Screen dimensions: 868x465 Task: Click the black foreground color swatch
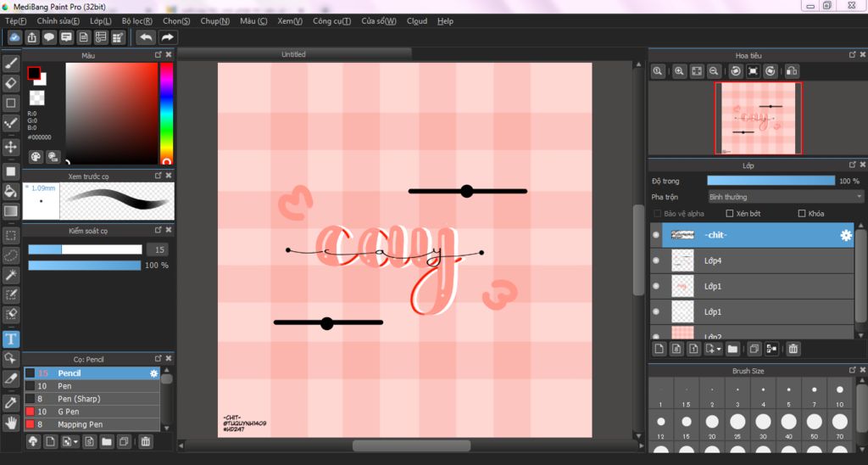tap(34, 73)
